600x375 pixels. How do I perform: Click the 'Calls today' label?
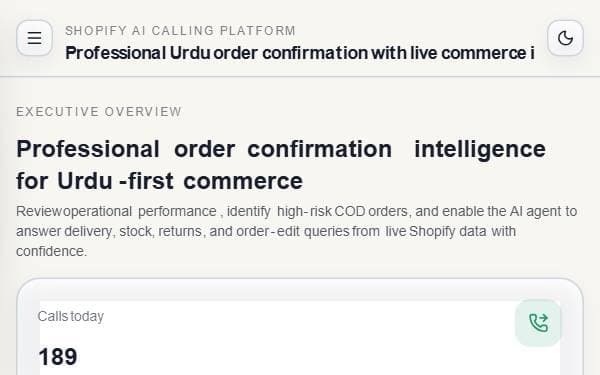[71, 316]
